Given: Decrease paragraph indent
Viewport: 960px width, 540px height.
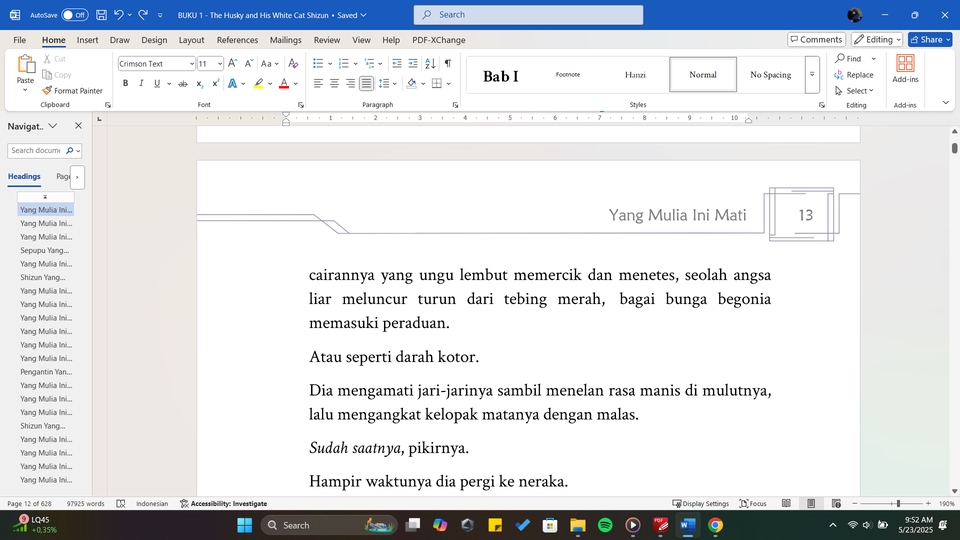Looking at the screenshot, I should pos(397,63).
